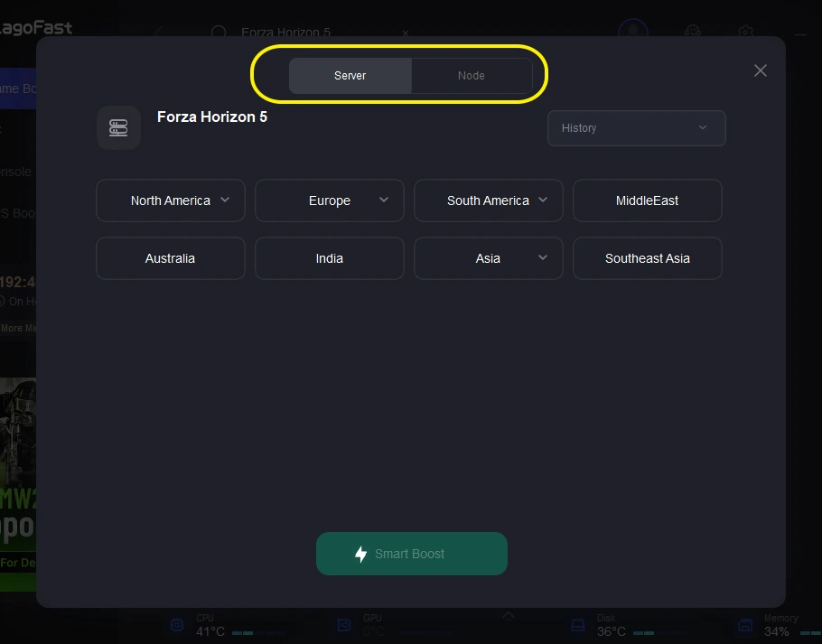
Task: Close the server selection dialog
Action: point(761,70)
